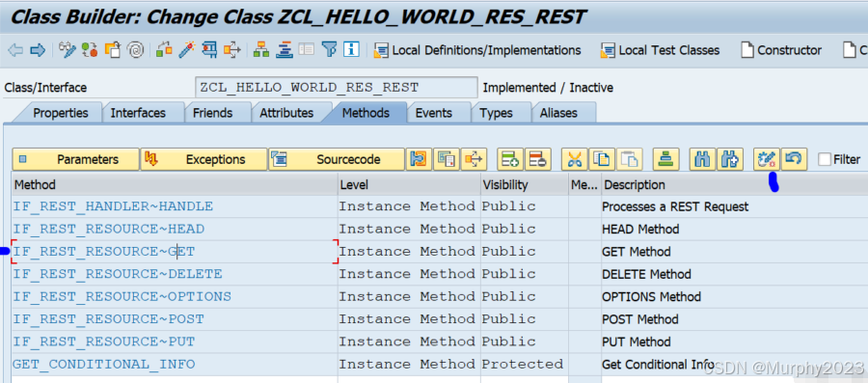The height and width of the screenshot is (383, 868).
Task: Switch to the Properties tab
Action: coord(61,113)
